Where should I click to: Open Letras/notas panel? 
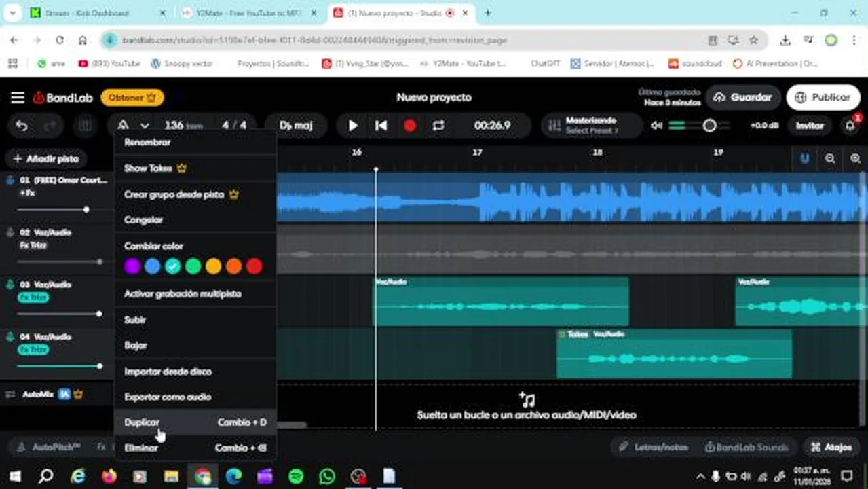654,448
